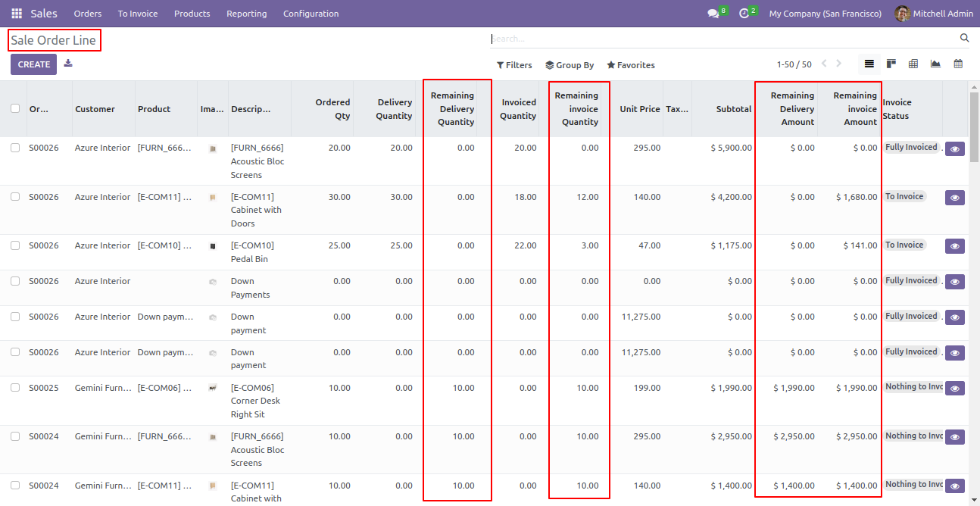Open the Configuration menu
This screenshot has height=506, width=980.
311,14
